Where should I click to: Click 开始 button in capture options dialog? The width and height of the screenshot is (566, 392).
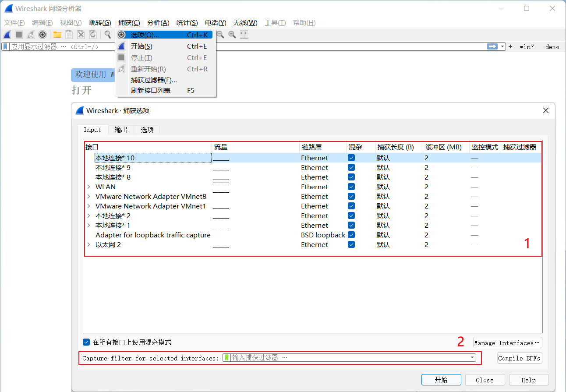pos(441,380)
